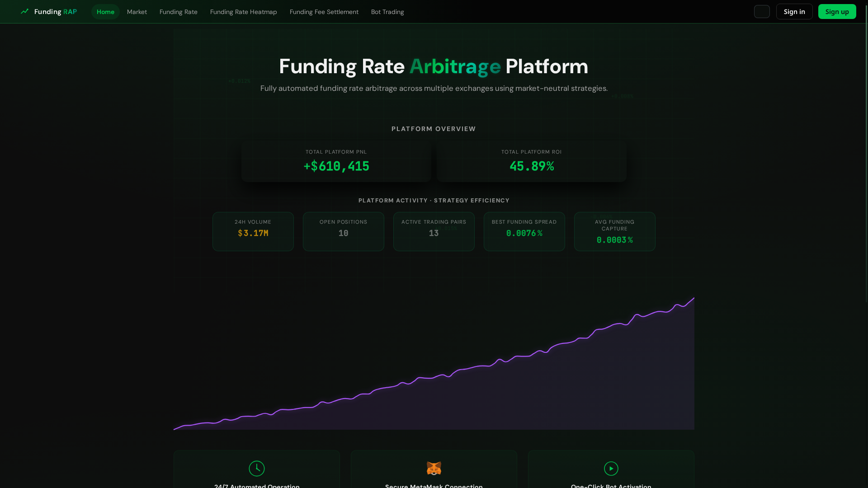
Task: Select the clock icon above 24/7 Automated Operation
Action: coord(256,468)
